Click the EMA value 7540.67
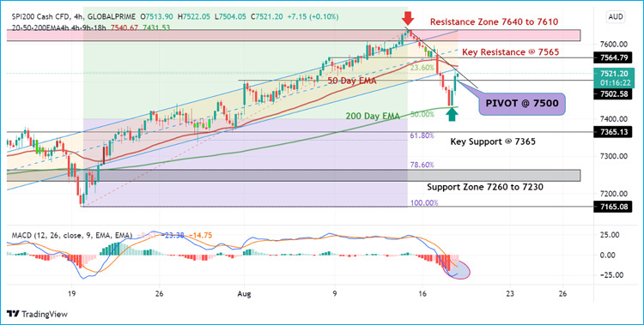644x325 pixels. (x=125, y=27)
